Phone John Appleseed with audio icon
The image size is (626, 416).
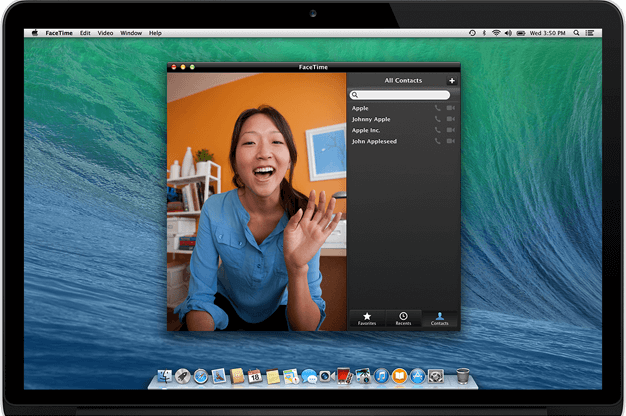click(438, 141)
